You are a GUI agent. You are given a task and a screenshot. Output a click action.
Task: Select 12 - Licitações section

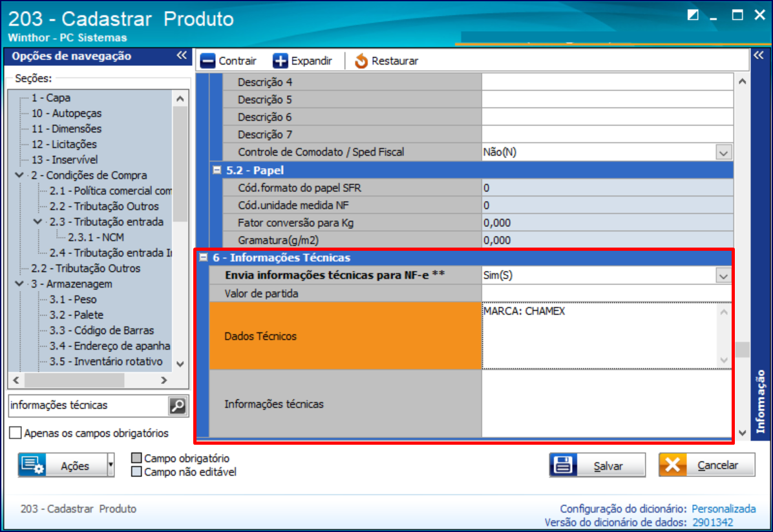64,144
